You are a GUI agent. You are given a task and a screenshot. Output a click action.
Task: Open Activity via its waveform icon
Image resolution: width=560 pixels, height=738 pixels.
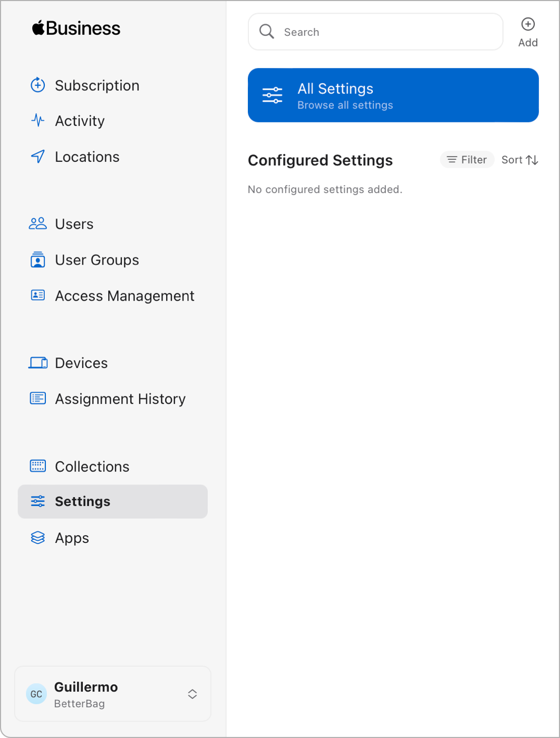pyautogui.click(x=38, y=121)
